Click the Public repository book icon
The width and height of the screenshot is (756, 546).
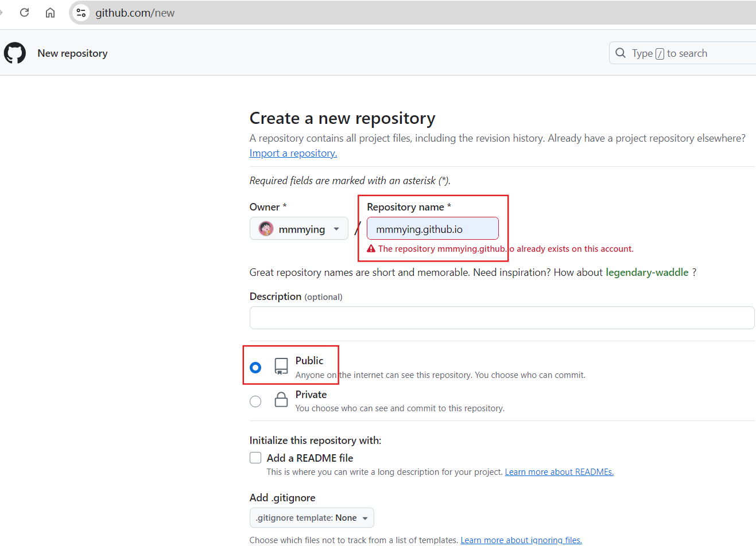coord(281,366)
